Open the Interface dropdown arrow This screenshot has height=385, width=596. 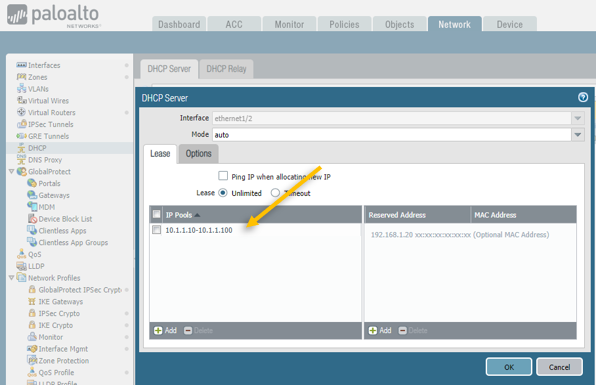coord(578,118)
